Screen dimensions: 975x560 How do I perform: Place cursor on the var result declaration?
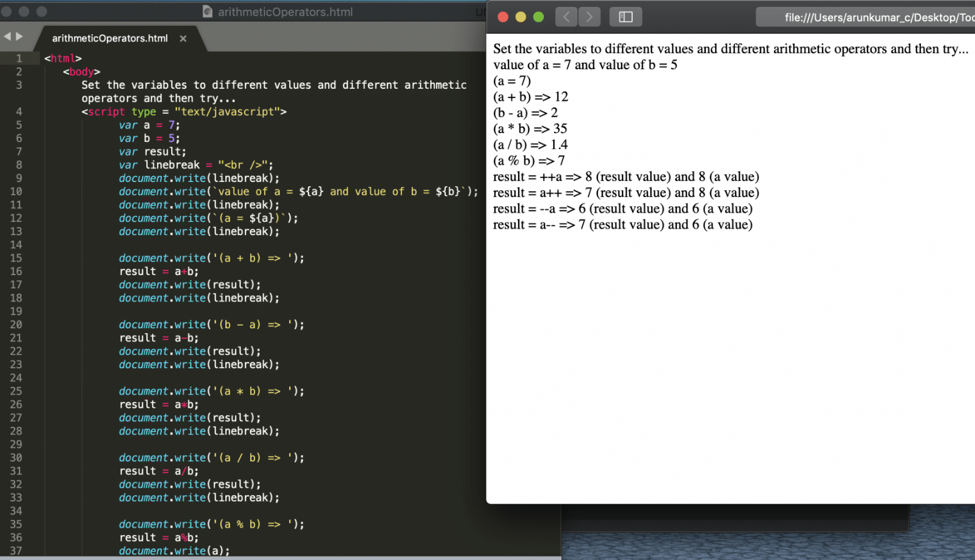(152, 152)
